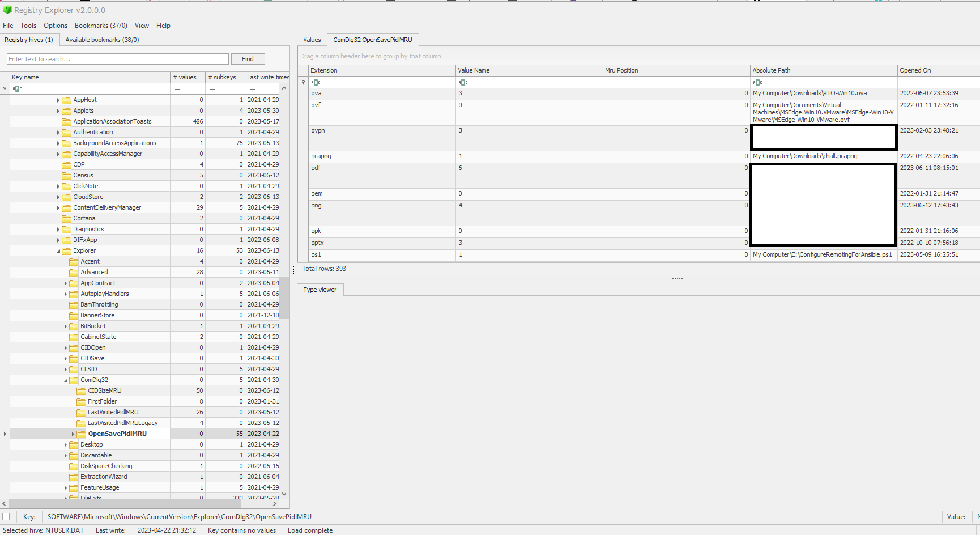Sort by the Extension column header

(x=382, y=70)
